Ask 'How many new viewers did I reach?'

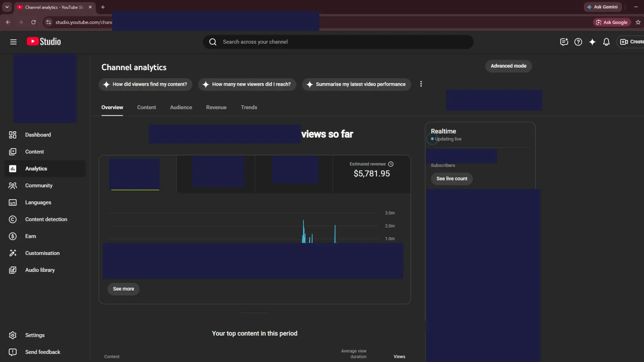[x=247, y=84]
